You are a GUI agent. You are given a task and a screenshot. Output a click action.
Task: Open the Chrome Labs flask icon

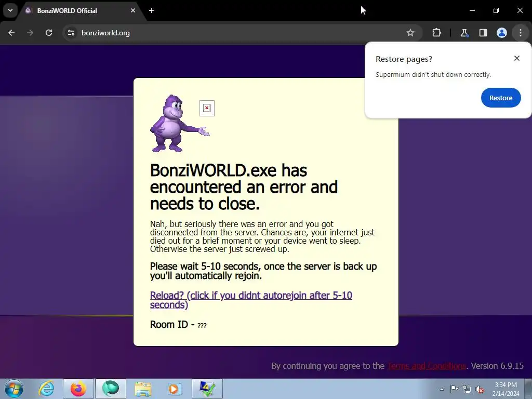tap(464, 33)
